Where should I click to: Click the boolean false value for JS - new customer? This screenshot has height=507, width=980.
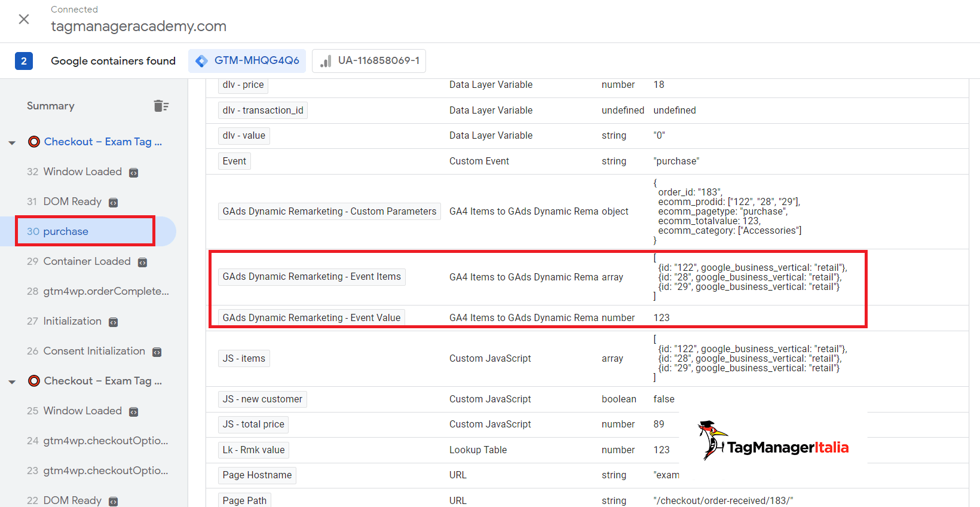click(664, 399)
